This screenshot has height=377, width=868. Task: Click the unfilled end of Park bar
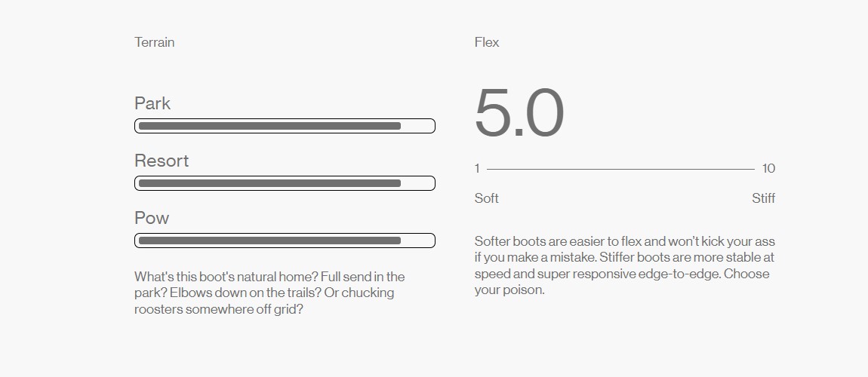(x=417, y=126)
